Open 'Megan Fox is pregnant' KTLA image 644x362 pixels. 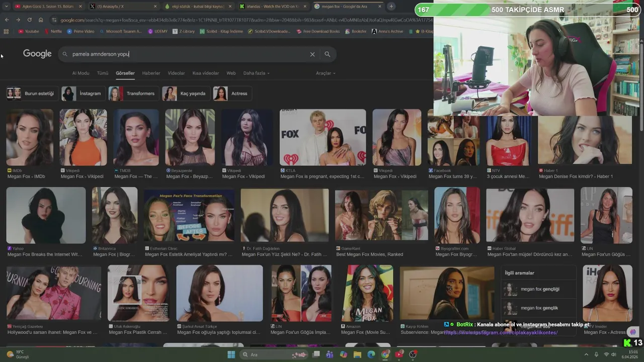point(323,138)
